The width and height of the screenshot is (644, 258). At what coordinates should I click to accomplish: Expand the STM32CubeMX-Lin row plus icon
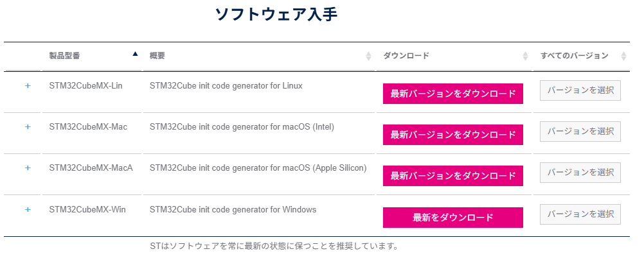[x=28, y=86]
